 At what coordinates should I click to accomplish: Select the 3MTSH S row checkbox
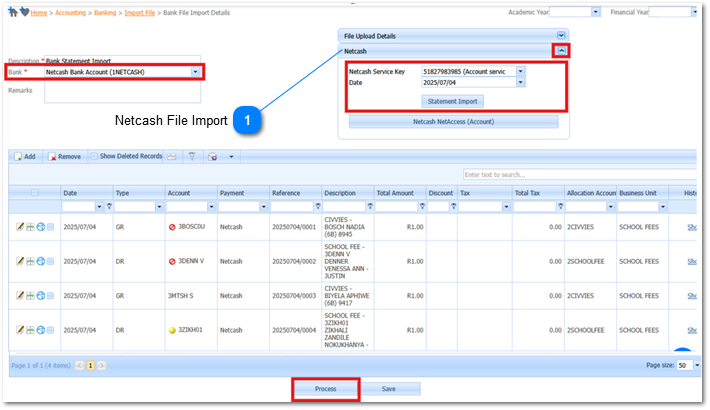[x=51, y=296]
